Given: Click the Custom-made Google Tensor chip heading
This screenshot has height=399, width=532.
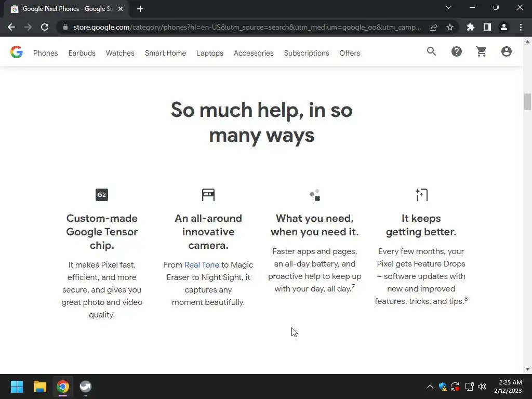Looking at the screenshot, I should (x=102, y=232).
